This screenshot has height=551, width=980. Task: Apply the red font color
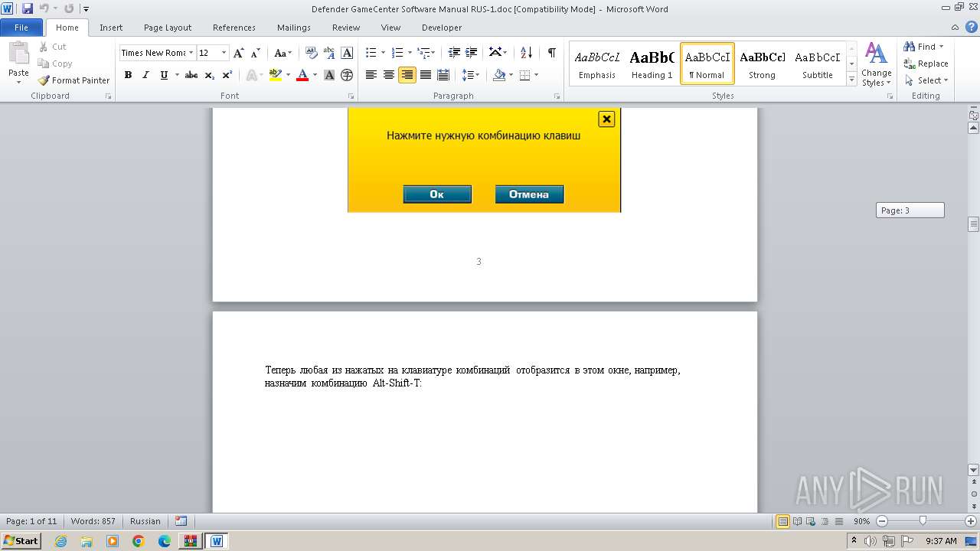[302, 75]
